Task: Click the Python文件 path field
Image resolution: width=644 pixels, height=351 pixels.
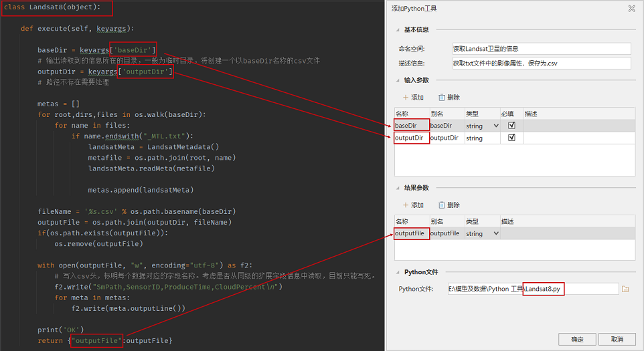Action: [533, 289]
